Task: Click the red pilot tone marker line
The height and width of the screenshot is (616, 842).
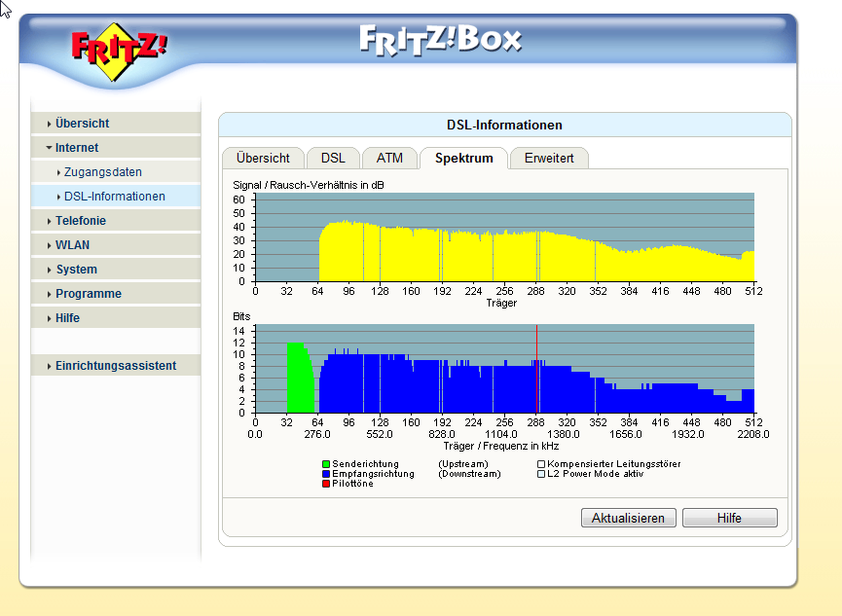Action: tap(536, 369)
